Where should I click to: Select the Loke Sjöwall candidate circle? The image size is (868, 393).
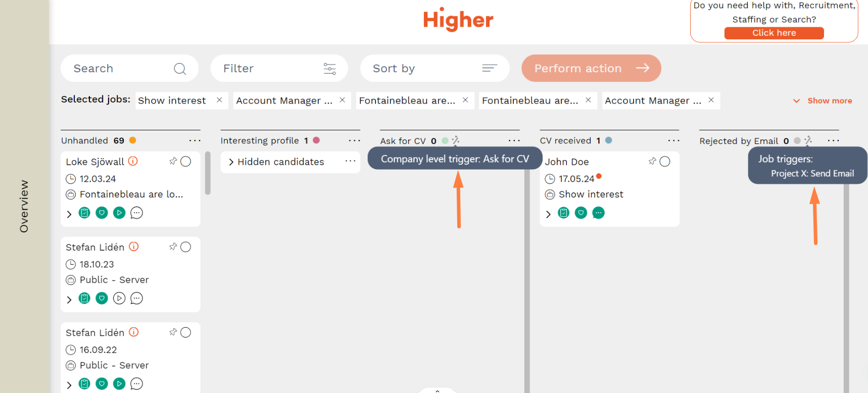(x=186, y=161)
